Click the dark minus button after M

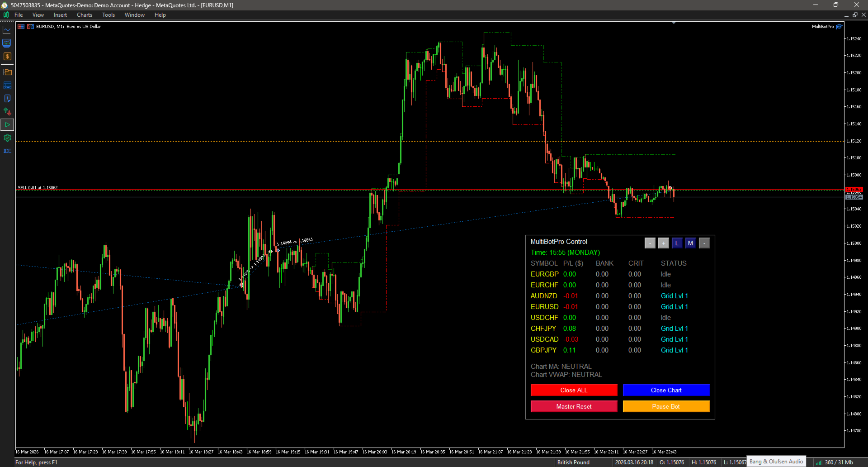click(x=704, y=243)
